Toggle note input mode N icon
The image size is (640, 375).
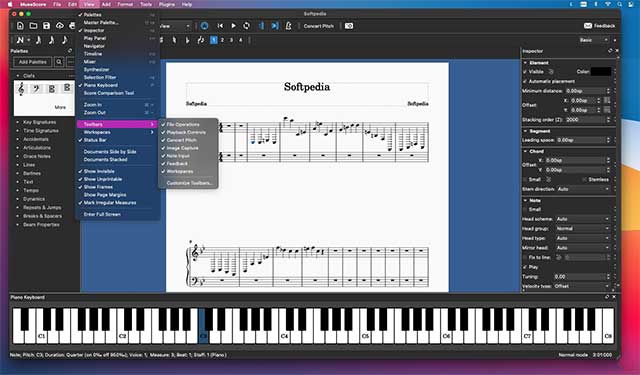tap(20, 40)
